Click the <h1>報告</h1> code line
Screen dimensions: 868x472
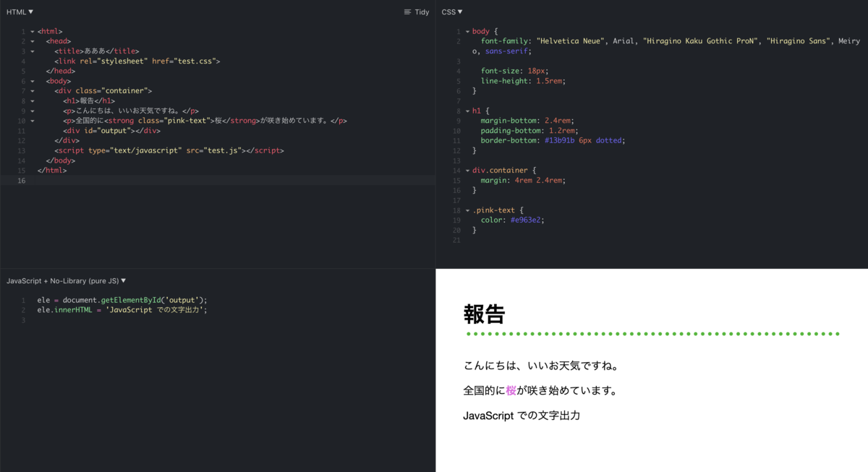pyautogui.click(x=88, y=101)
